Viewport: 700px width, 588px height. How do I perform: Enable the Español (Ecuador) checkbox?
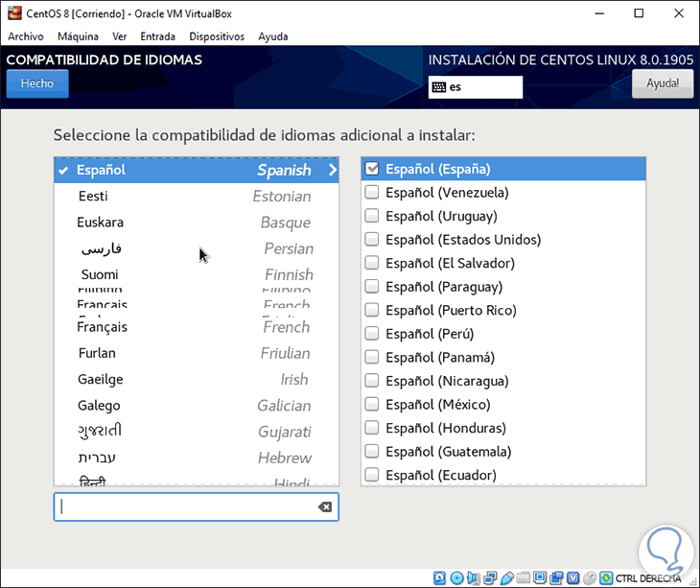(x=371, y=475)
